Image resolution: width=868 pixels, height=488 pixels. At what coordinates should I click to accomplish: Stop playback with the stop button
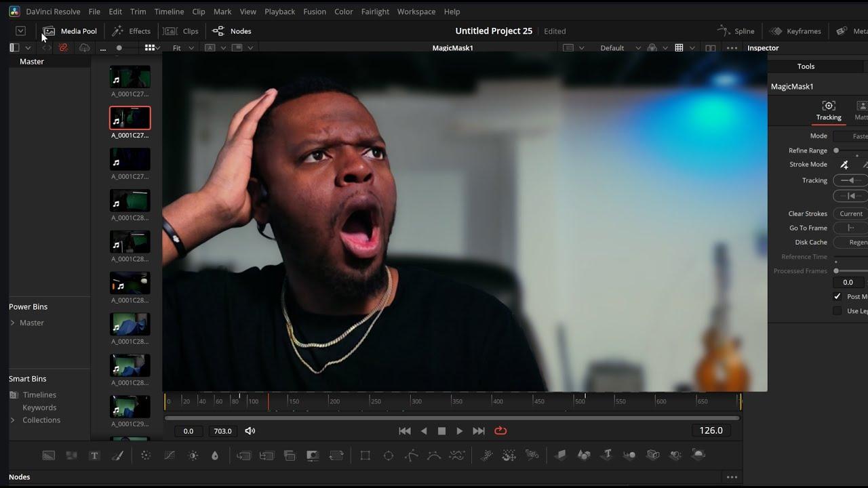[x=441, y=431]
